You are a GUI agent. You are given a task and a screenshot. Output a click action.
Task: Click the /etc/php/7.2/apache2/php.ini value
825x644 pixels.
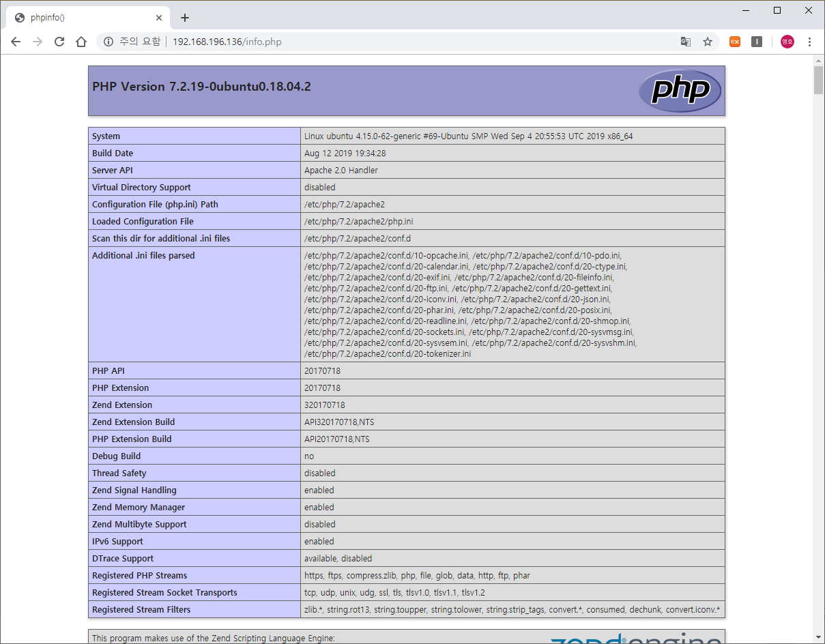tap(359, 222)
